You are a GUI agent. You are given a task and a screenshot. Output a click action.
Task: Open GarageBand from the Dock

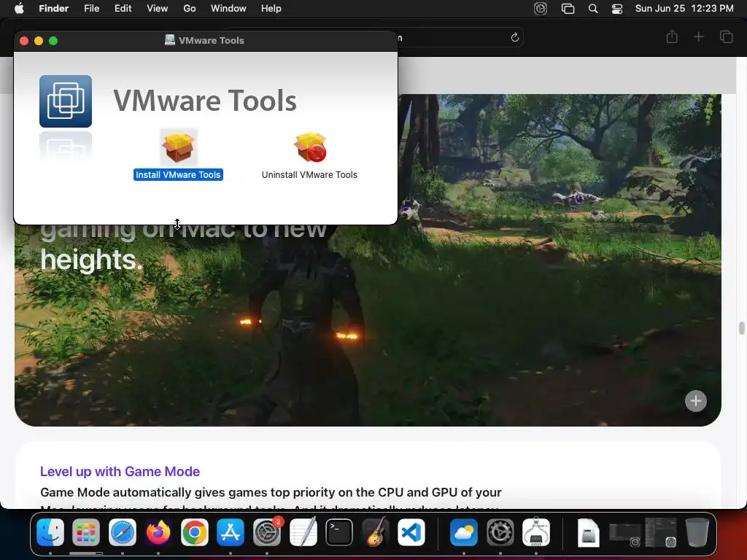pos(376,532)
